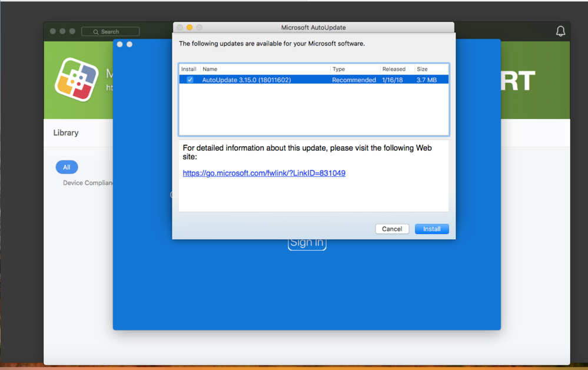Minimize the Microsoft AutoUpdate window
The image size is (588, 370).
[x=190, y=27]
